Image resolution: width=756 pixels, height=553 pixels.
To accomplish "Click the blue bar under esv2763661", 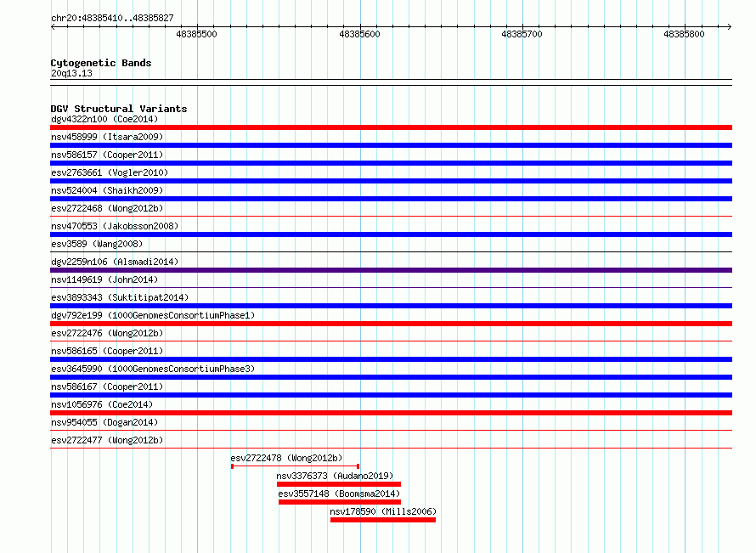I will point(391,181).
